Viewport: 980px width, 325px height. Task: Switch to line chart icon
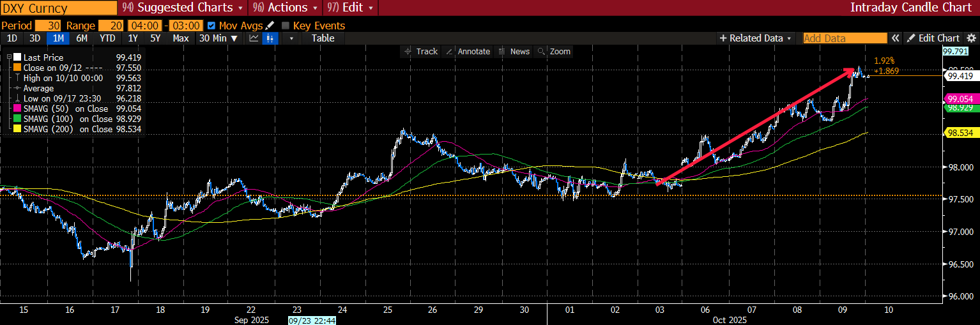tap(254, 38)
